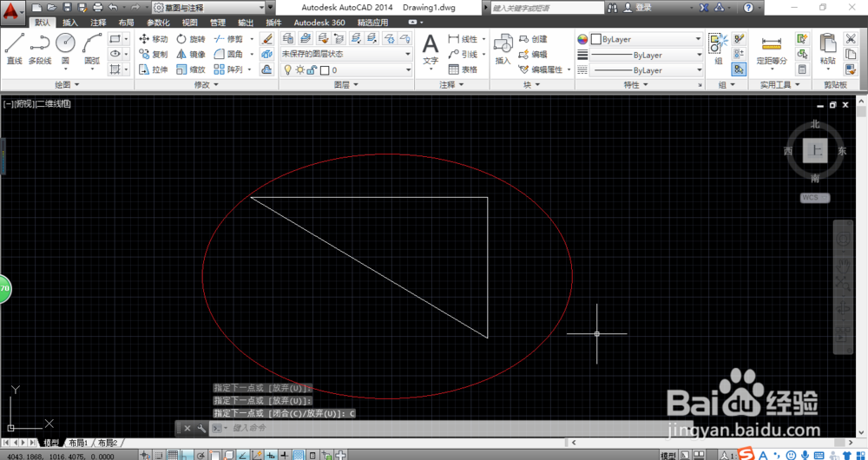Screen dimensions: 868x460
Task: Toggle the layer lock icon
Action: [312, 69]
